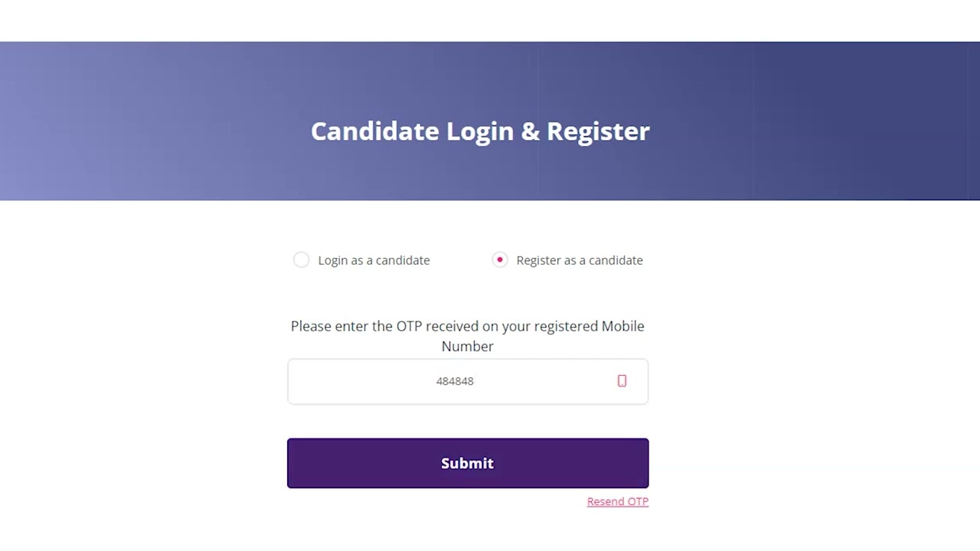The height and width of the screenshot is (551, 980).
Task: Click the ampersand in the banner heading
Action: (x=530, y=131)
